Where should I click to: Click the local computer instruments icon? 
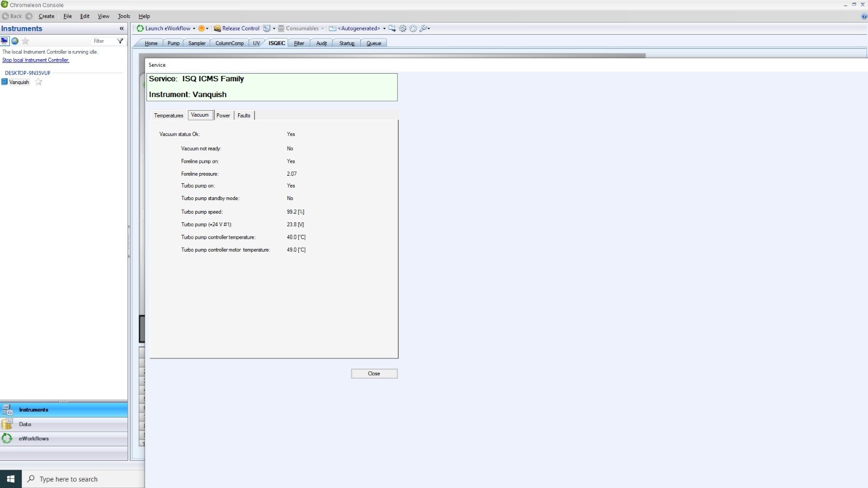coord(5,41)
